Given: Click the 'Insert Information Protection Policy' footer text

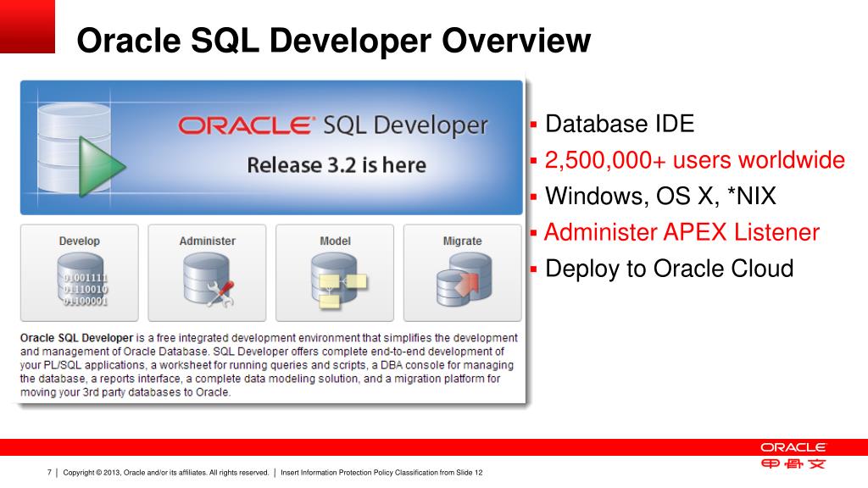Looking at the screenshot, I should (x=381, y=473).
